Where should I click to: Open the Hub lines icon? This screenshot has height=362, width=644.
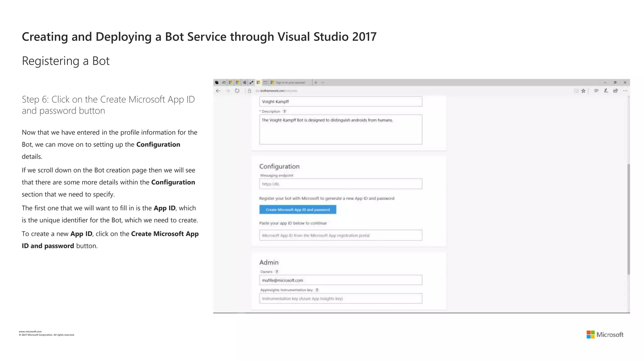coord(596,91)
